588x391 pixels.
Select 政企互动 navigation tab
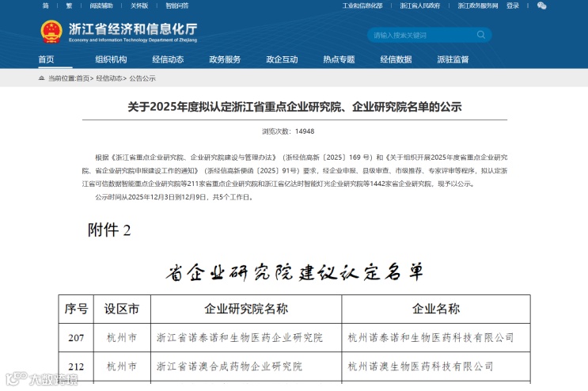(282, 59)
